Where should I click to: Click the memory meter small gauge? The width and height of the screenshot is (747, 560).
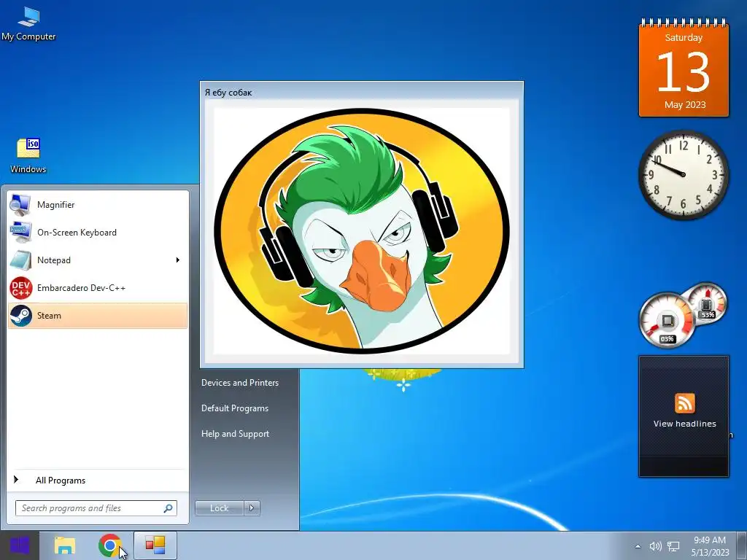(x=707, y=303)
